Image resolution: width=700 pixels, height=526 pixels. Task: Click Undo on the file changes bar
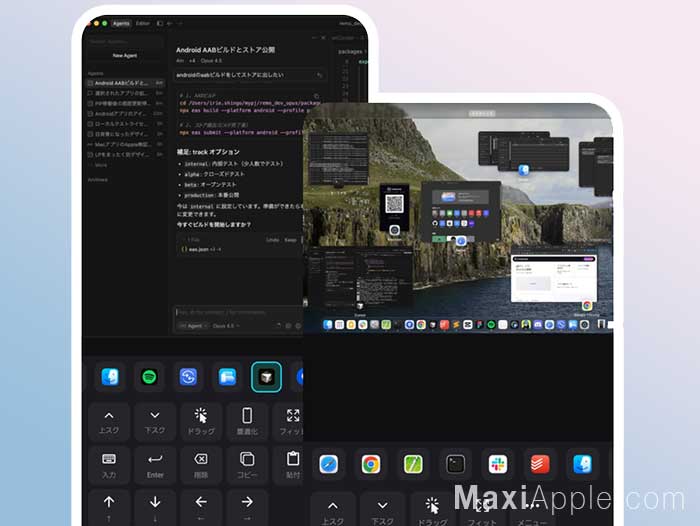(272, 240)
